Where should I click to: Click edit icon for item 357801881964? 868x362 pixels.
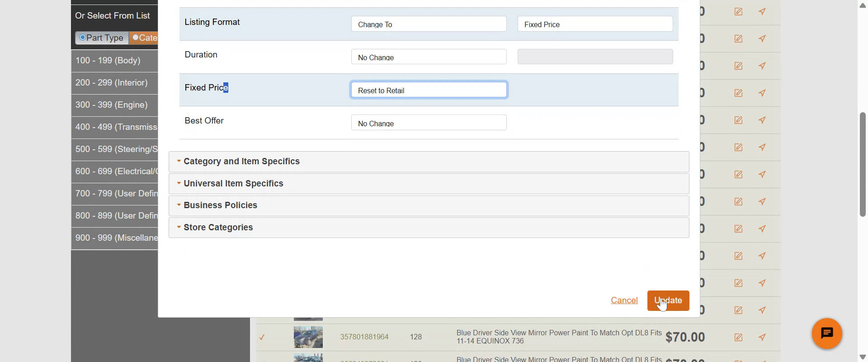click(738, 337)
